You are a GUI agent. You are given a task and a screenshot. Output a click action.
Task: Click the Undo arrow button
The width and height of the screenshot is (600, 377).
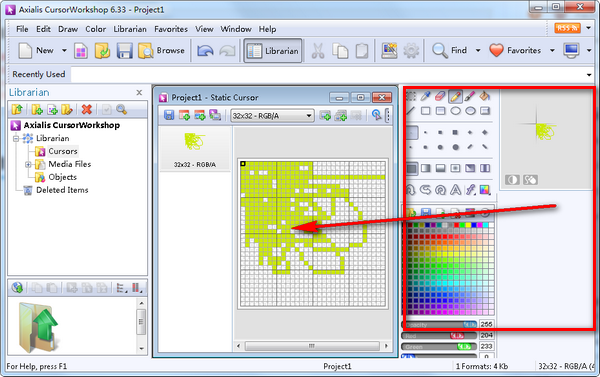click(205, 51)
